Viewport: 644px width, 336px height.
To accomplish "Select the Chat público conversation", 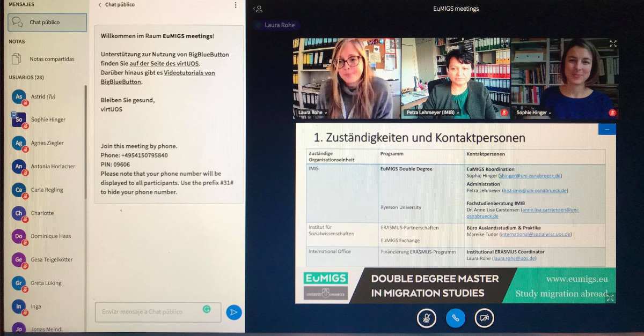I will 47,23.
